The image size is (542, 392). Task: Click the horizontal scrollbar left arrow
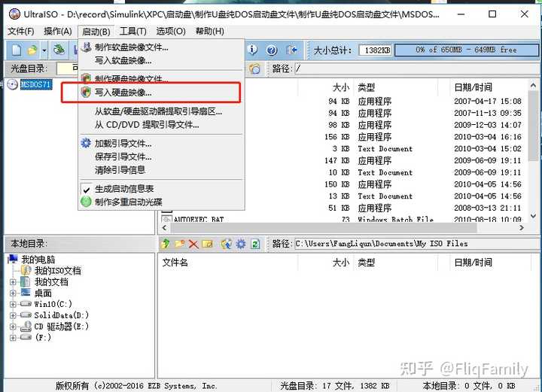[x=165, y=228]
